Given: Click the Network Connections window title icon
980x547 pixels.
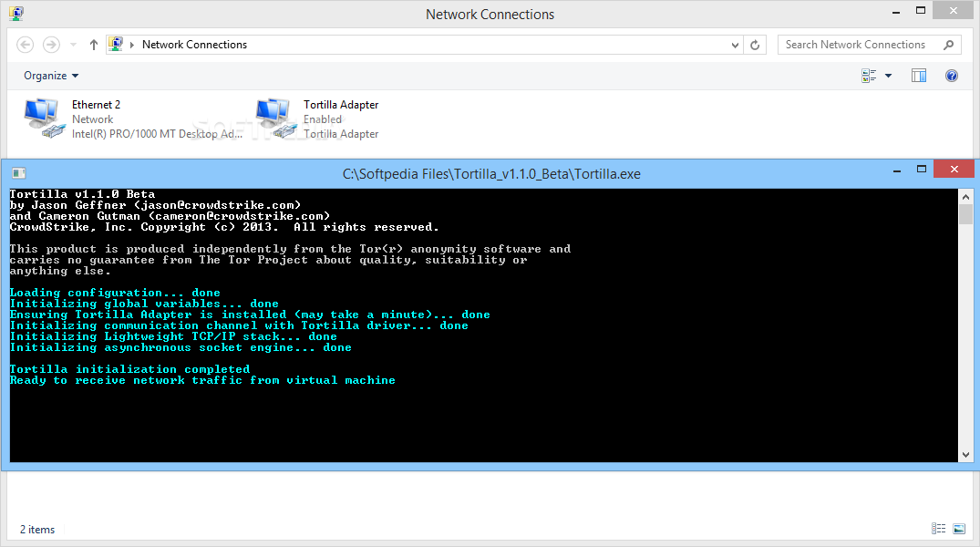Looking at the screenshot, I should click(16, 13).
